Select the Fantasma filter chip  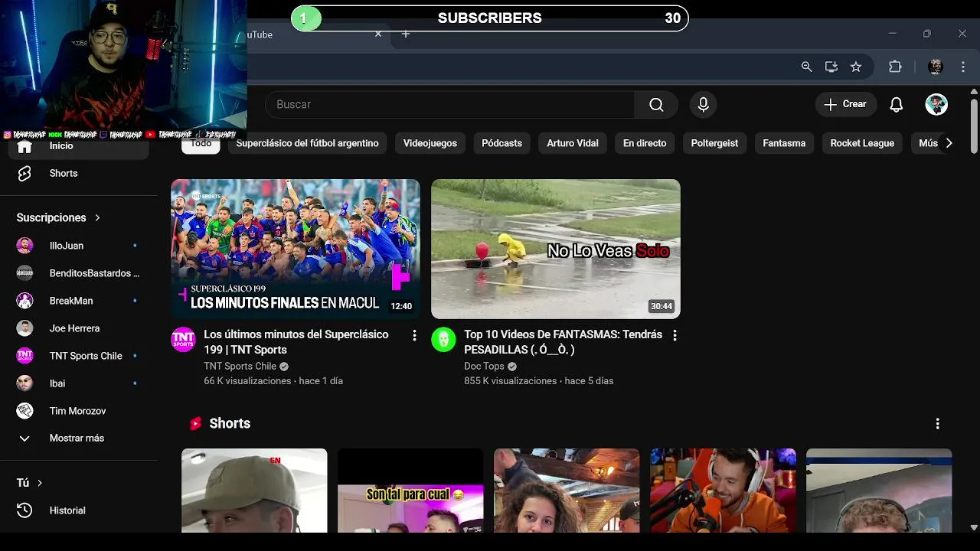click(784, 143)
